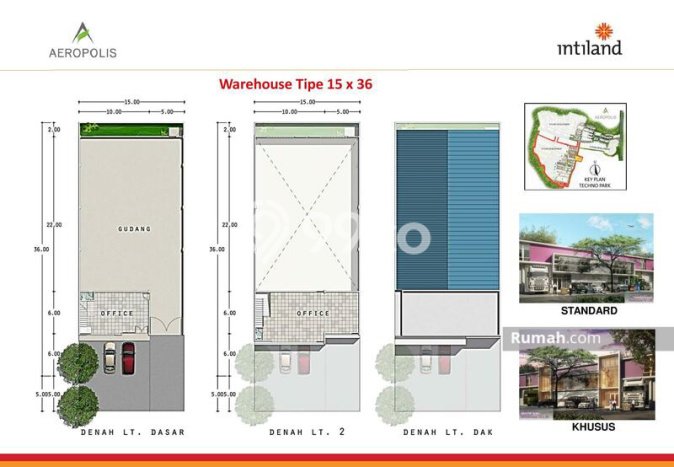
Task: Open the KHUSUS facade rendering image
Action: [587, 374]
